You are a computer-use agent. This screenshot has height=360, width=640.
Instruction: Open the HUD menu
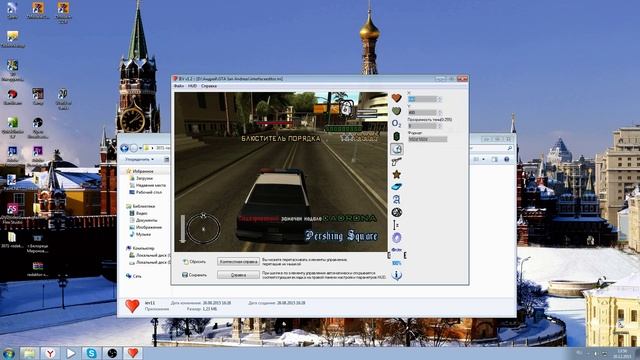[192, 86]
